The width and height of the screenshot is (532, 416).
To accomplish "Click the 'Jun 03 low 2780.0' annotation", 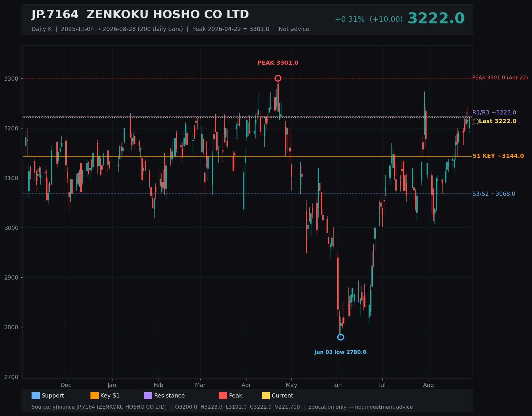I will pyautogui.click(x=341, y=352).
